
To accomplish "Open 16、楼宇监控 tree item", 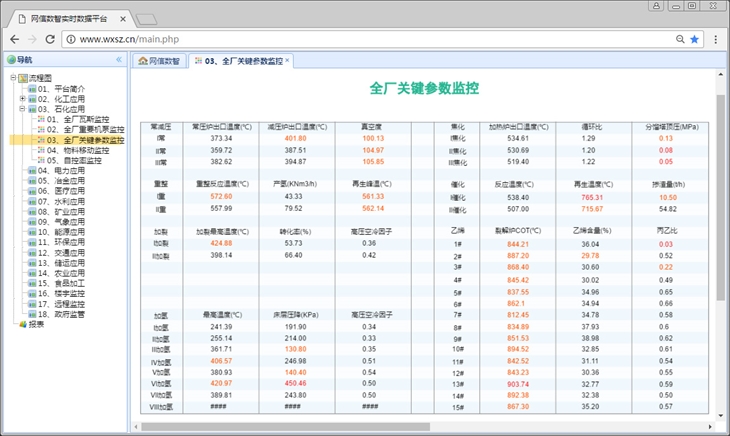I will 61,293.
